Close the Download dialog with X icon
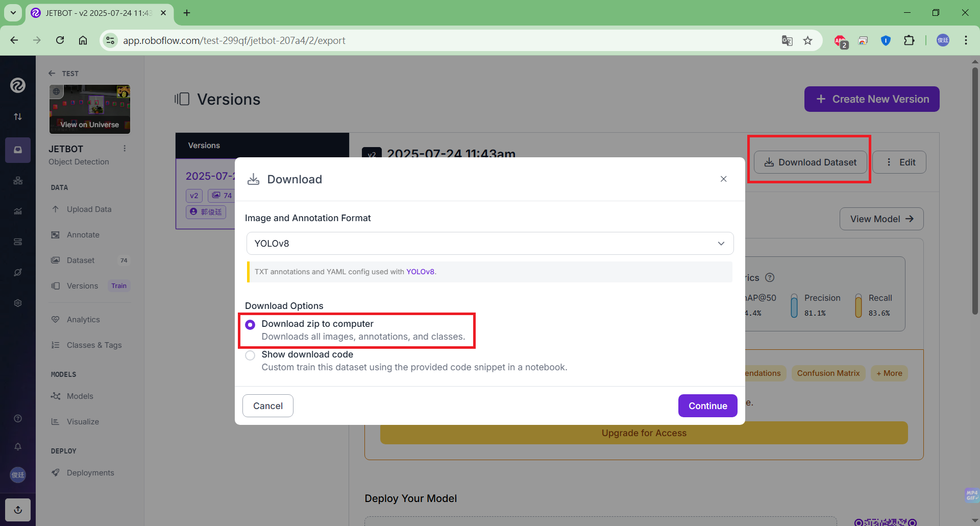The width and height of the screenshot is (980, 526). coord(723,179)
